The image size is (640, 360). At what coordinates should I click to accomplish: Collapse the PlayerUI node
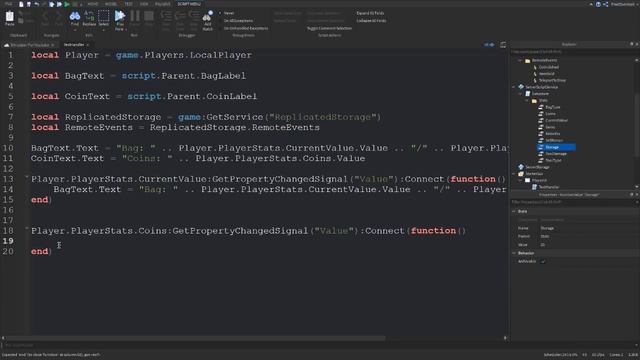pyautogui.click(x=520, y=180)
